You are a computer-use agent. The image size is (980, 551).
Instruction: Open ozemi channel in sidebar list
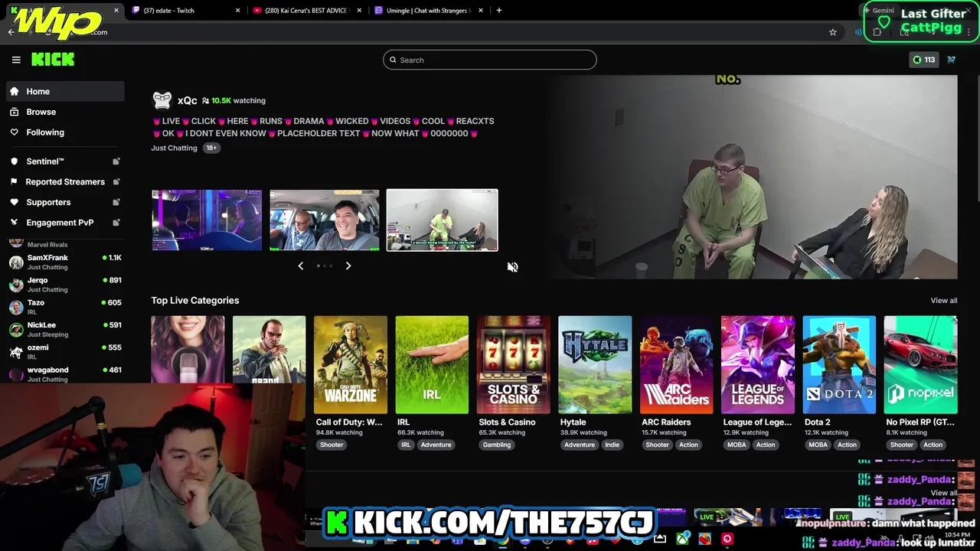(65, 351)
